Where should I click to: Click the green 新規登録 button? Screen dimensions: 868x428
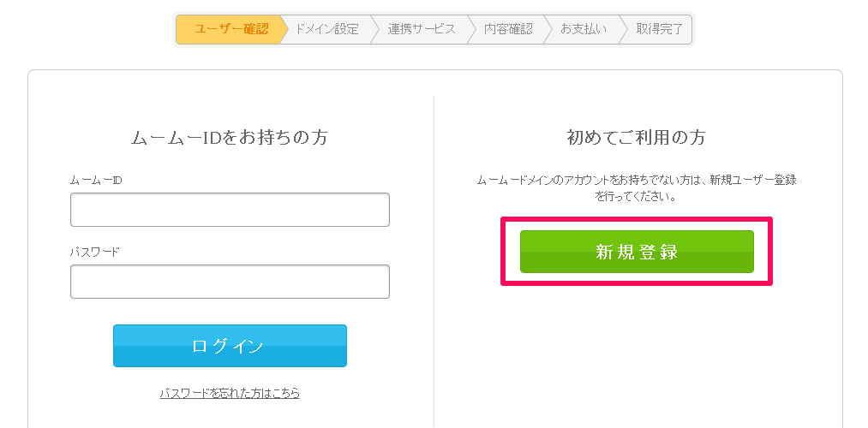pyautogui.click(x=637, y=252)
